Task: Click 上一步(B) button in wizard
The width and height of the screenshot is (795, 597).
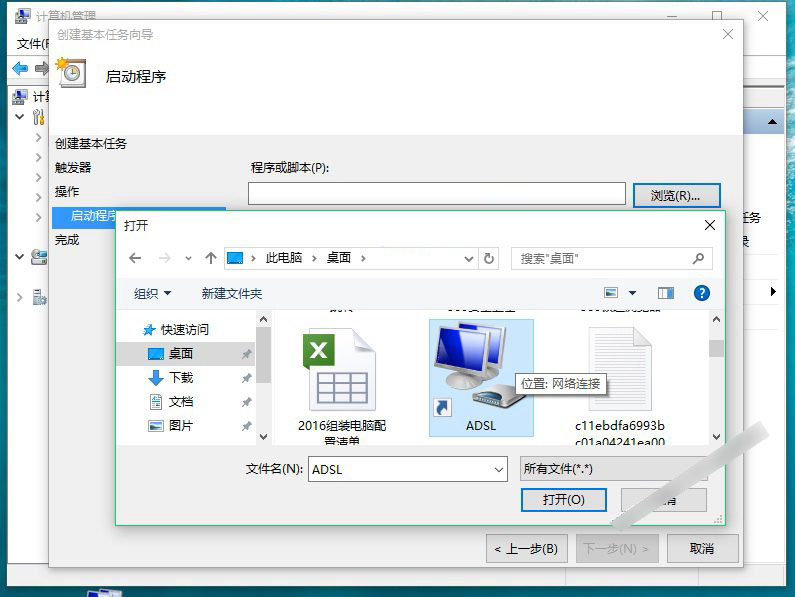Action: 526,548
